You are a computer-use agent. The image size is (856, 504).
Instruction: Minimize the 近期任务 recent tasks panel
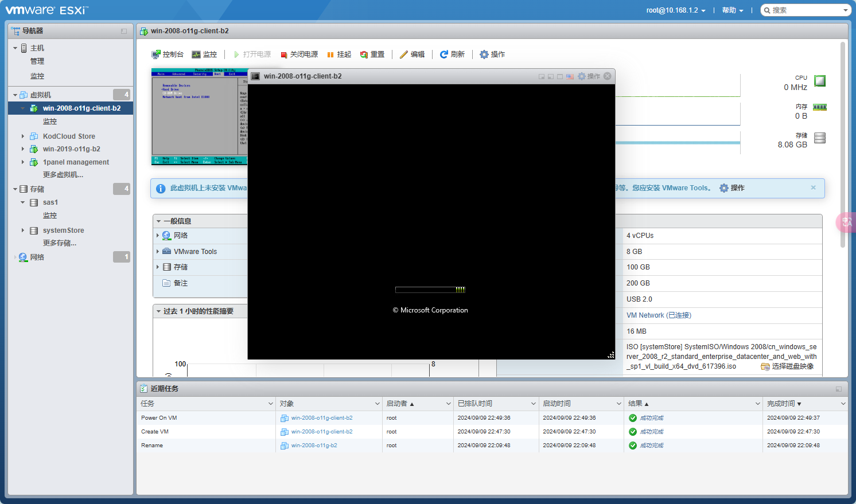pyautogui.click(x=839, y=389)
